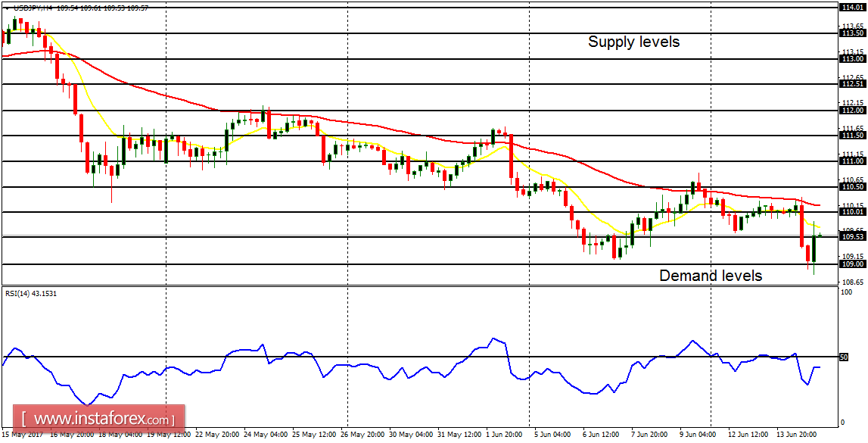Select the 111.50 price level tag
The image size is (868, 443).
click(852, 136)
